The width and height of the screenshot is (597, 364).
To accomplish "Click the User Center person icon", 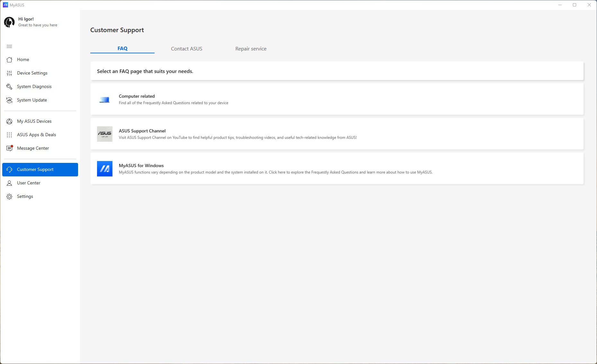I will pyautogui.click(x=9, y=183).
